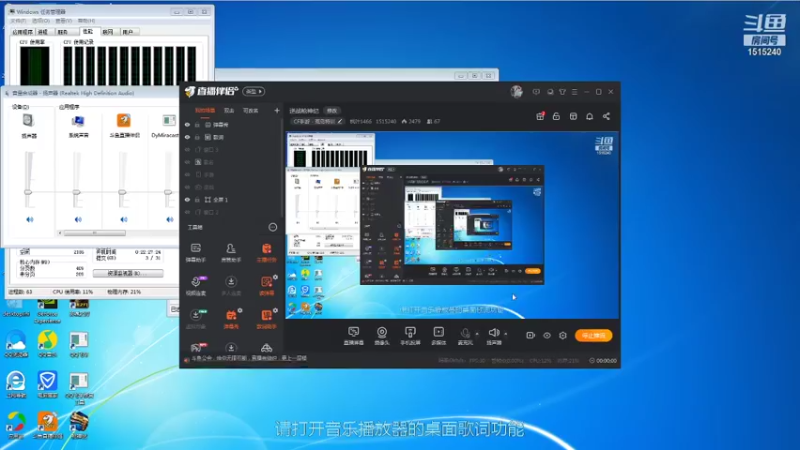This screenshot has height=450, width=800.
Task: Collapse the 工具箱 toolbox with circle button
Action: pos(273,228)
